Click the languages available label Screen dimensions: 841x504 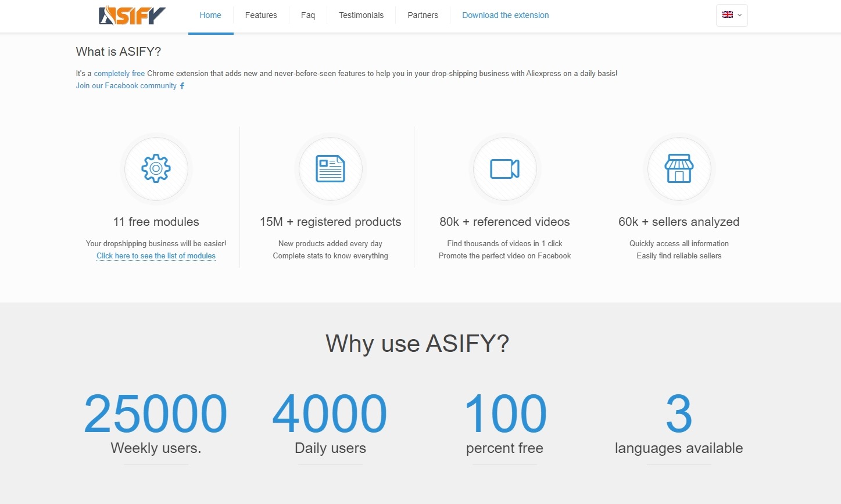679,448
